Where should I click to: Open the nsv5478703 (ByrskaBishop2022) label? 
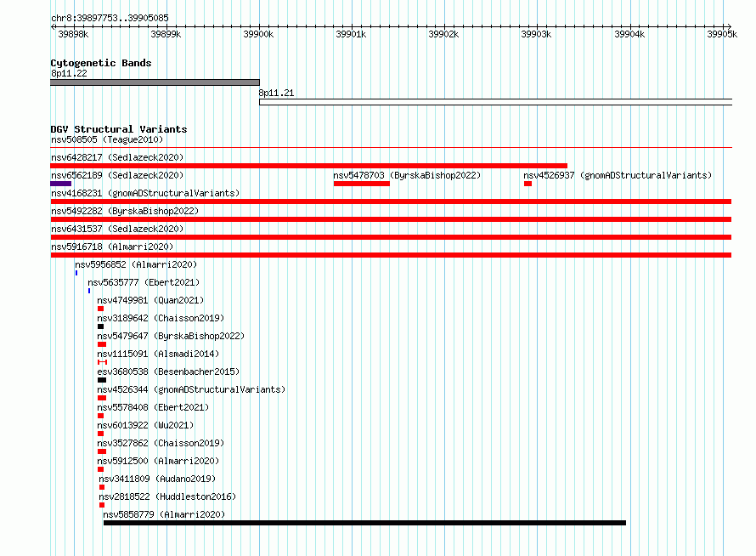coord(407,175)
